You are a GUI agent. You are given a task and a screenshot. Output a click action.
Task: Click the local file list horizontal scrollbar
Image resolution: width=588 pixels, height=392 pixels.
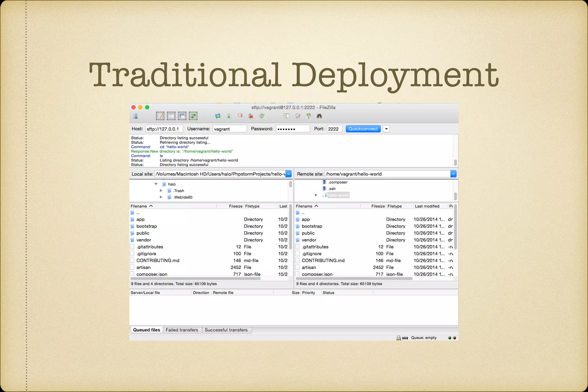point(196,279)
